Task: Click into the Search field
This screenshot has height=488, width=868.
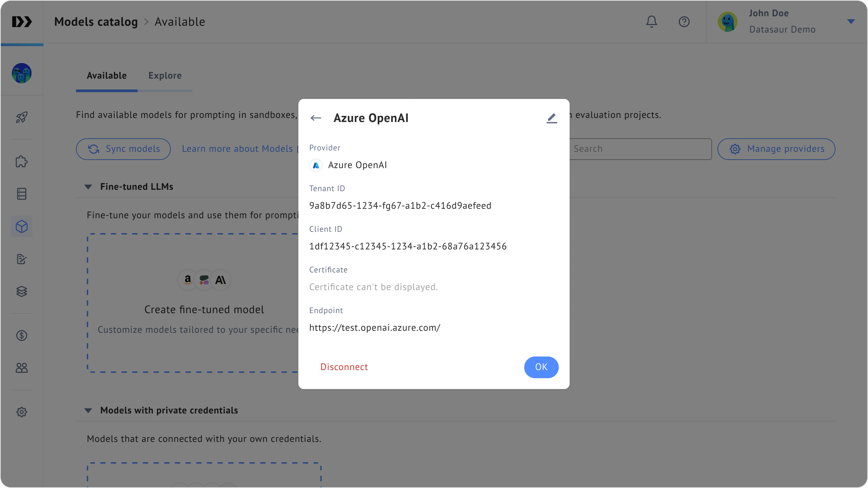Action: click(x=640, y=149)
